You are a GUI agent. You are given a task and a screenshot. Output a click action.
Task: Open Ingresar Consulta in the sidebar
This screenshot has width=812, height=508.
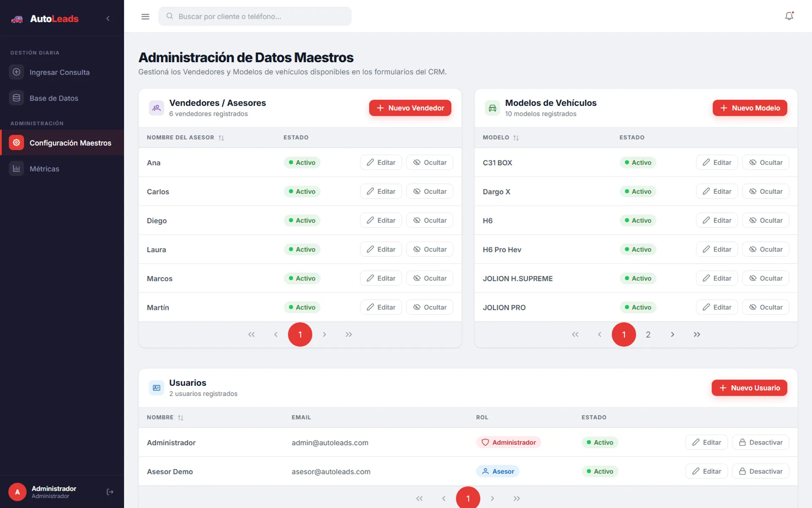62,72
